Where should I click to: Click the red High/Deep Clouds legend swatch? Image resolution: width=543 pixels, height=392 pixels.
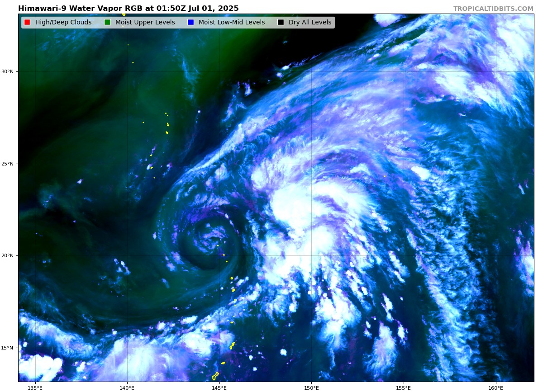click(27, 23)
